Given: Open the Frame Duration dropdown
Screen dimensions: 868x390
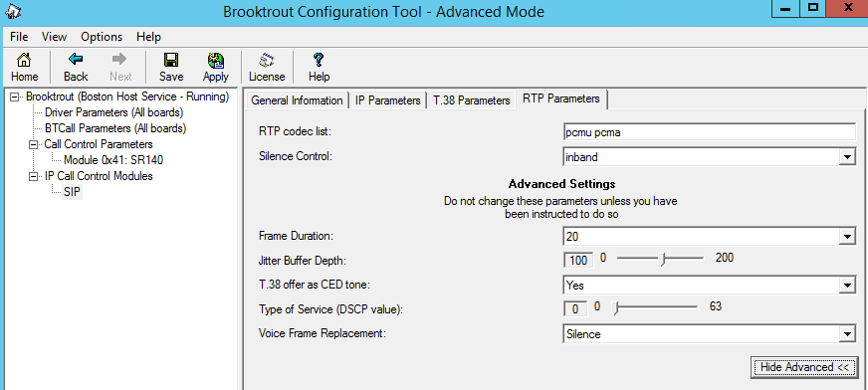Looking at the screenshot, I should pyautogui.click(x=846, y=237).
